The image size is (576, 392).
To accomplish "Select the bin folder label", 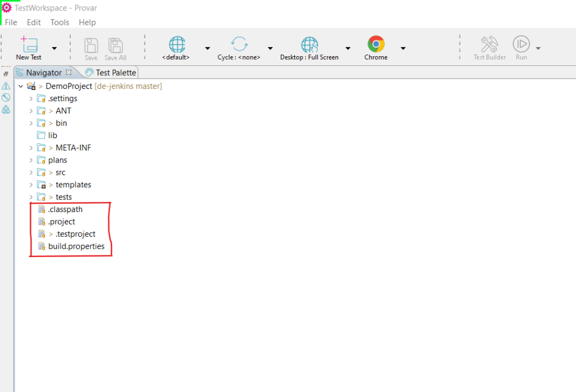I will point(61,123).
